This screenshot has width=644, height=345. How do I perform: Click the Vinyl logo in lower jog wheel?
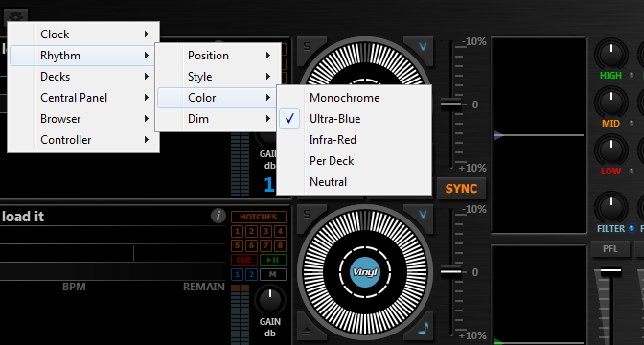coord(365,272)
